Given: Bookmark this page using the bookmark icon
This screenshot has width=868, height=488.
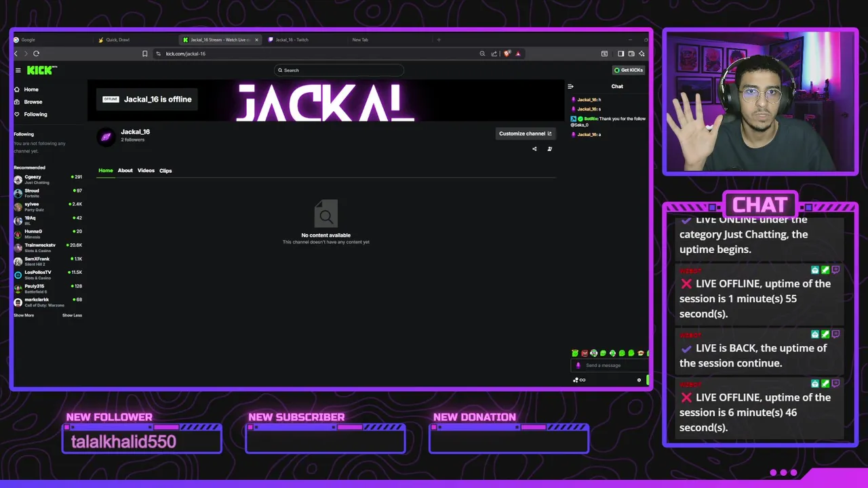Looking at the screenshot, I should pos(144,54).
